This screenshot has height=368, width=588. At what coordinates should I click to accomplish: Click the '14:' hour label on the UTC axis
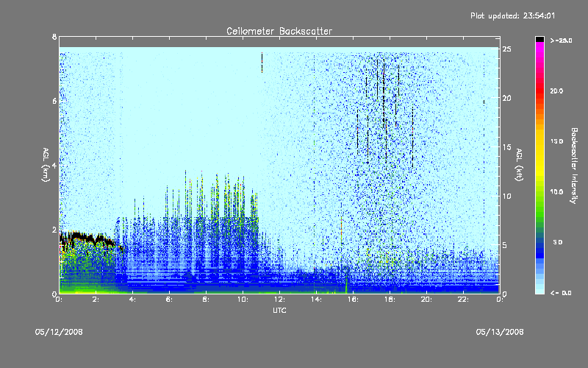317,300
